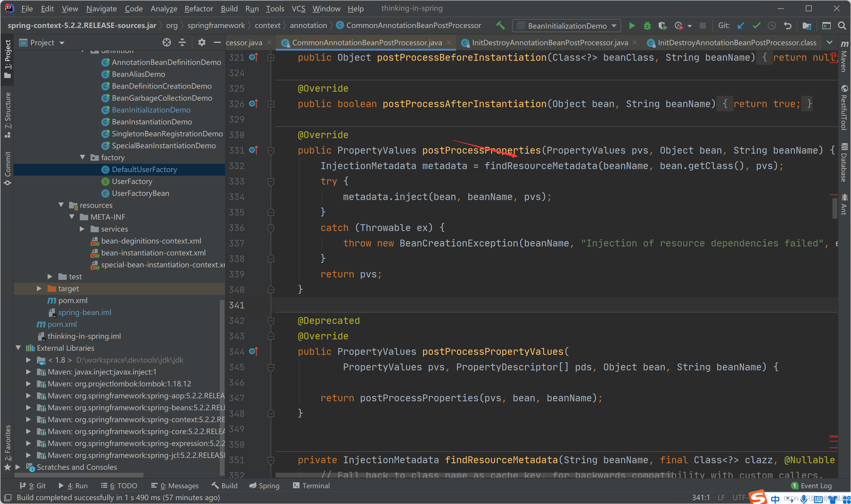Viewport: 851px width, 504px height.
Task: Click the Build project hammer icon
Action: [501, 26]
